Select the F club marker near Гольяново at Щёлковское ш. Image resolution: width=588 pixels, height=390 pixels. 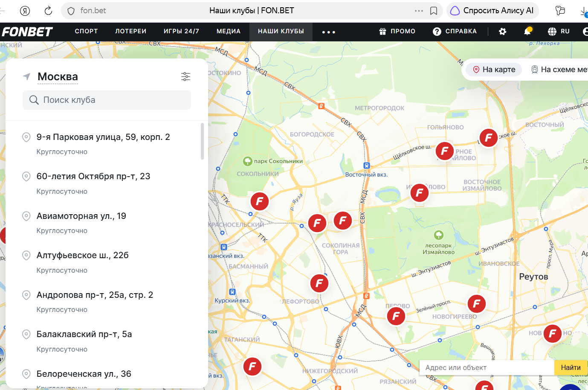(x=489, y=138)
